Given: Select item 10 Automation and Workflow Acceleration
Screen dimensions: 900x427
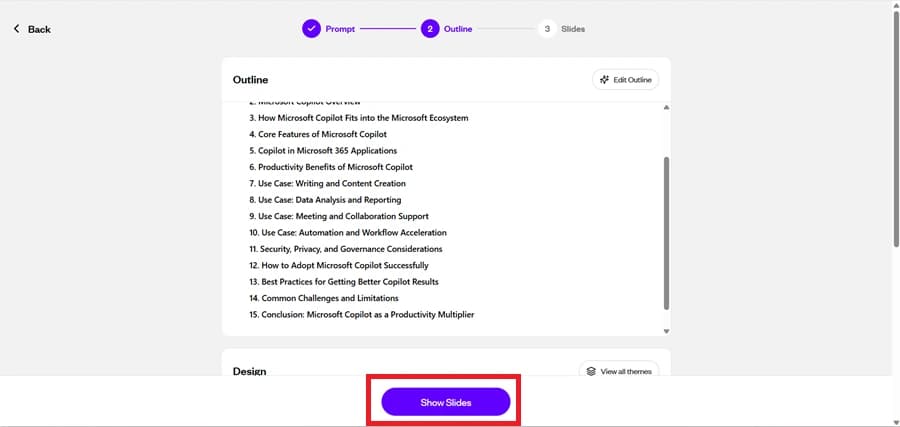Looking at the screenshot, I should tap(348, 232).
